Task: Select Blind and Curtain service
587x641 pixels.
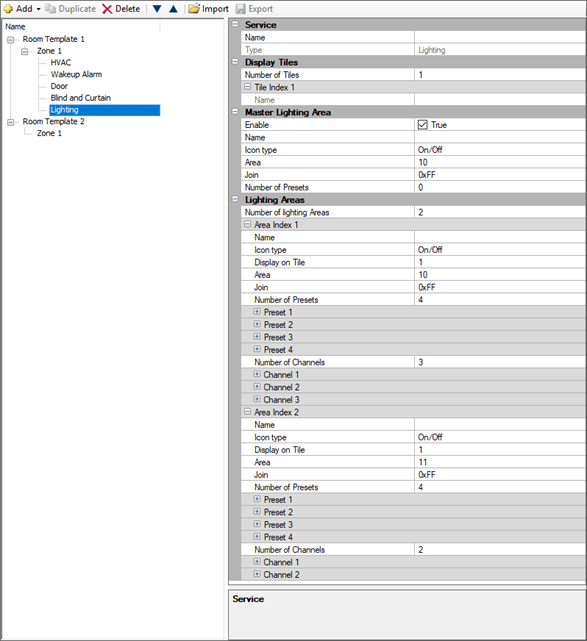Action: (81, 98)
